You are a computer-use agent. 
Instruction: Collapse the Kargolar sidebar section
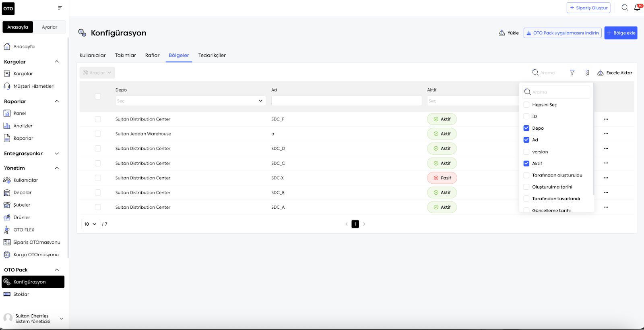coord(57,62)
